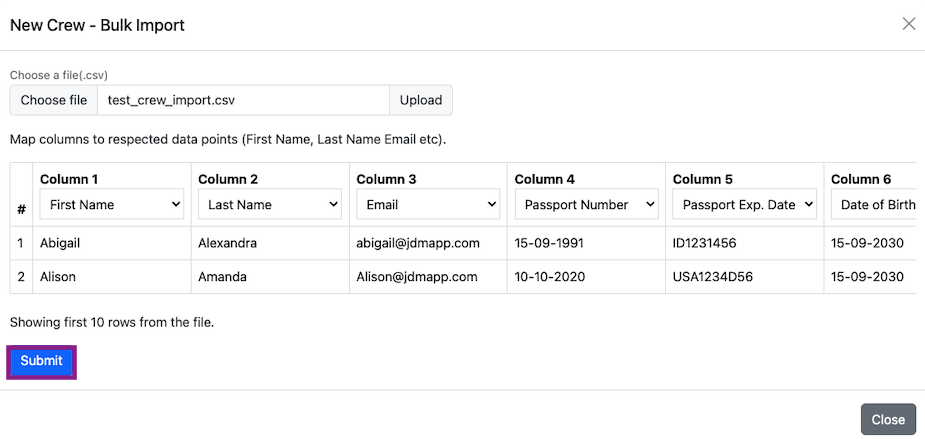The width and height of the screenshot is (925, 439).
Task: Open the Column 3 Email mapping dropdown
Action: coord(428,205)
